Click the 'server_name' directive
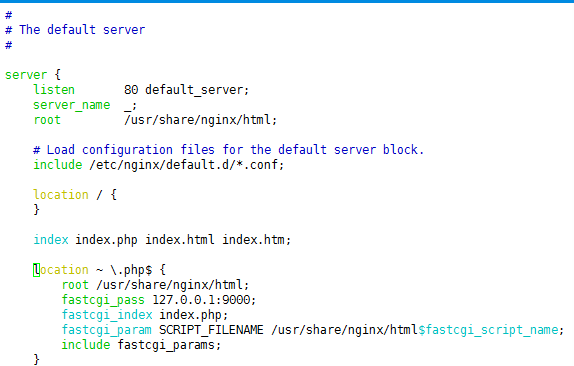 coord(71,105)
